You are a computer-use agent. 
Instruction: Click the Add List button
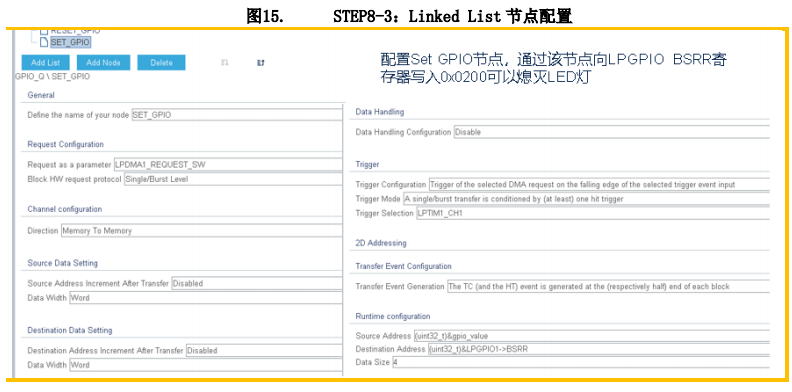pyautogui.click(x=45, y=63)
